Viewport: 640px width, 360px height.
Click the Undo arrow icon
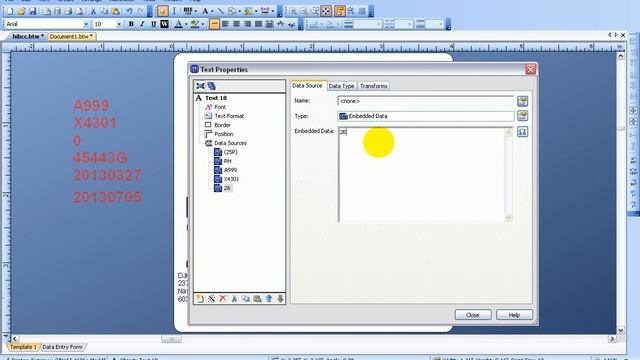point(129,11)
